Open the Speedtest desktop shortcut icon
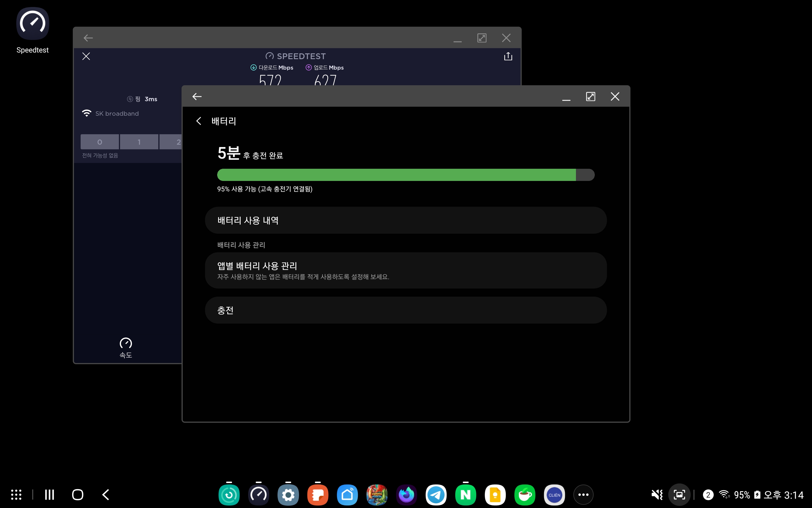812x508 pixels. (32, 24)
